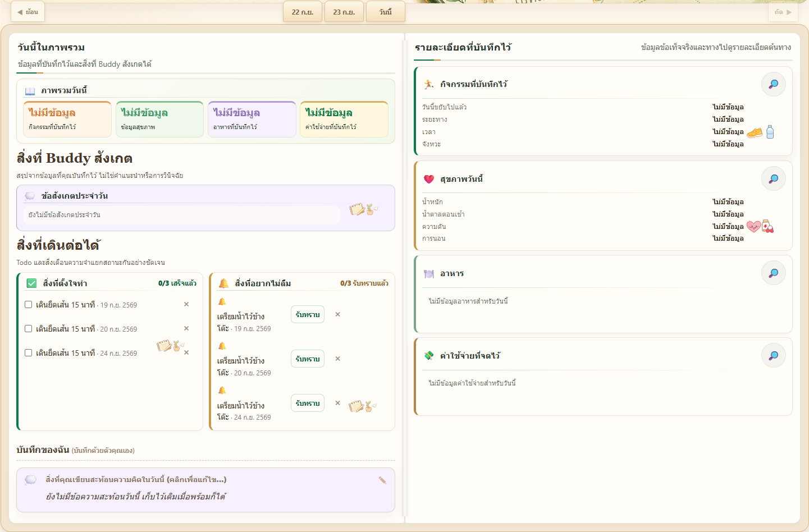
Task: Open activity details magnifier in กิจกรรมที่บันทึกไว้ card
Action: (x=773, y=84)
